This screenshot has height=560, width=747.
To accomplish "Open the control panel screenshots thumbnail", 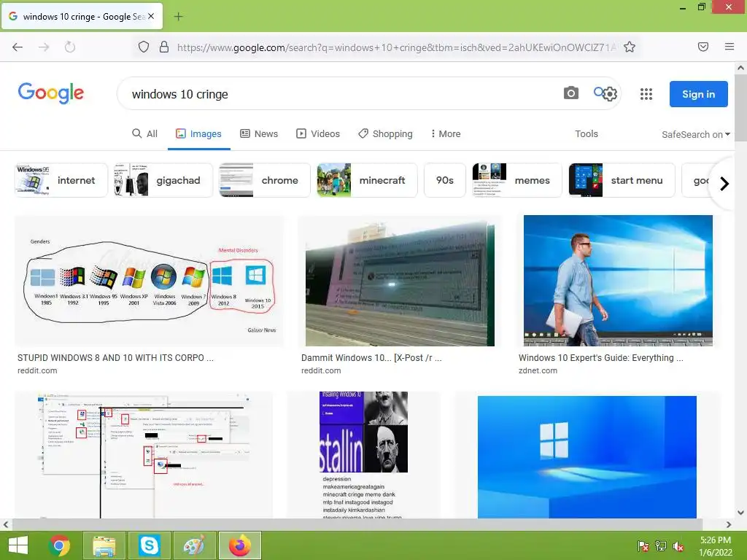I will point(144,455).
